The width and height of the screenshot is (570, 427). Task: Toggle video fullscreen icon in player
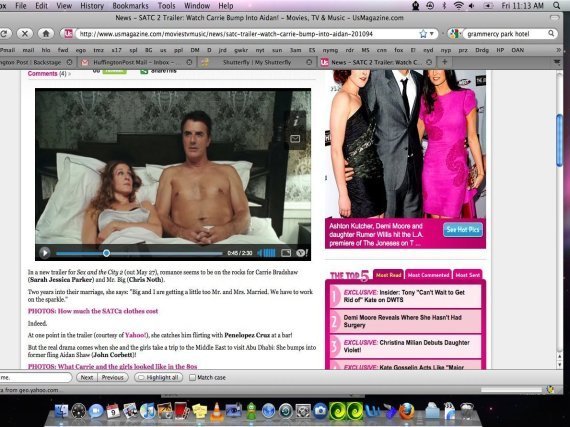pyautogui.click(x=286, y=253)
